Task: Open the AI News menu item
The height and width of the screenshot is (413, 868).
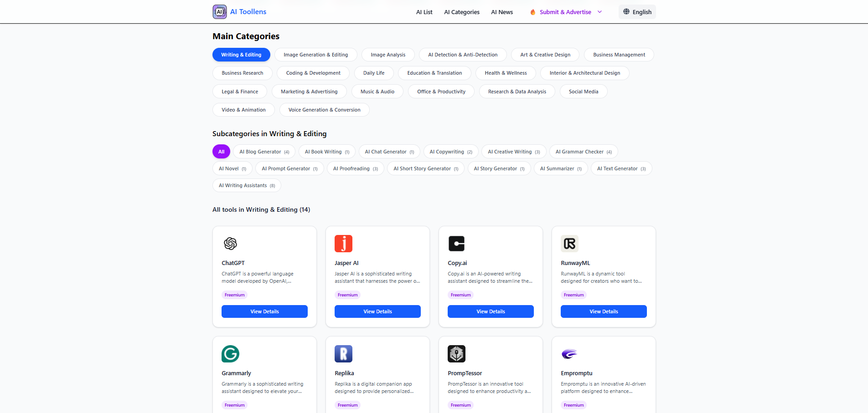Action: pos(502,12)
